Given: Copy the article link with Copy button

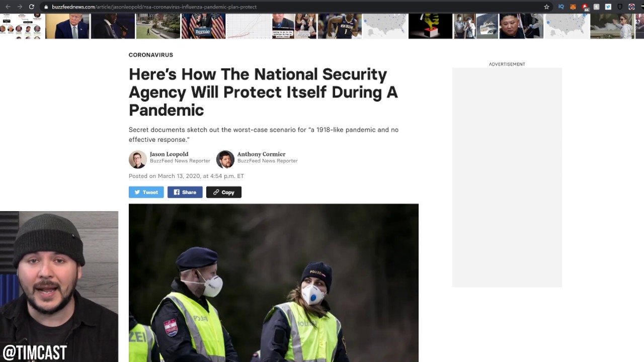Looking at the screenshot, I should pos(223,192).
